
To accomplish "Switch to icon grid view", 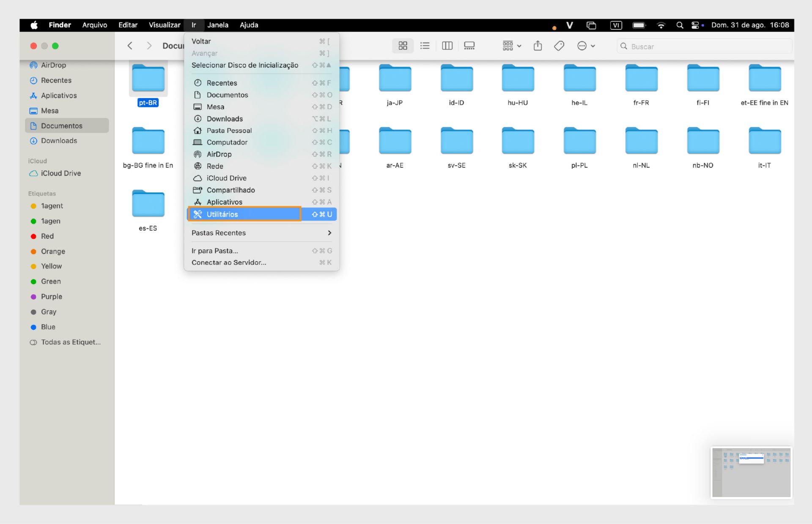I will [403, 46].
